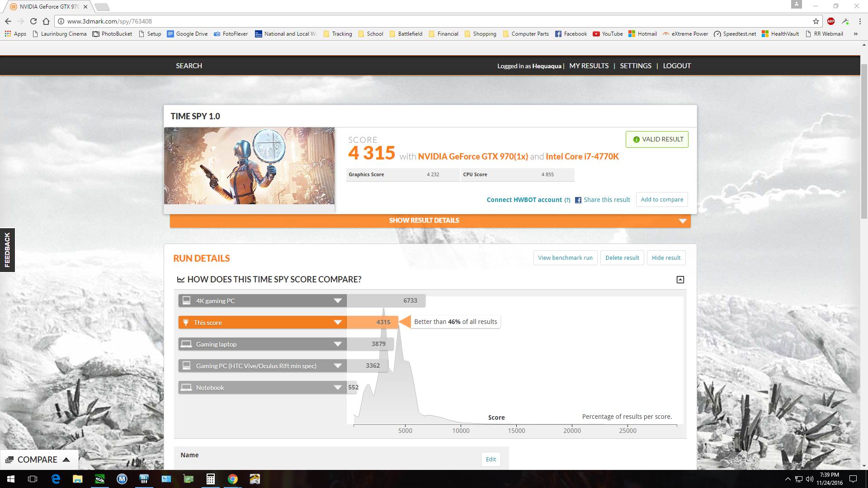
Task: Expand the This score dropdown
Action: [338, 323]
